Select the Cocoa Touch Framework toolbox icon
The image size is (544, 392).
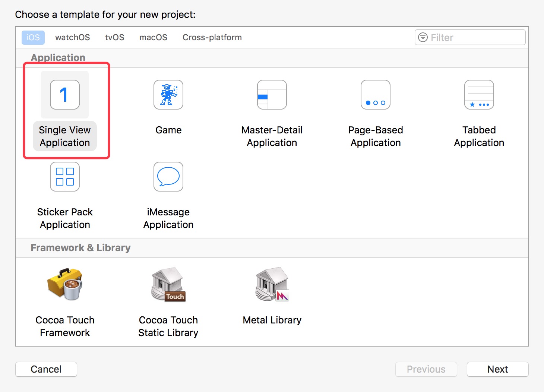[x=65, y=284]
